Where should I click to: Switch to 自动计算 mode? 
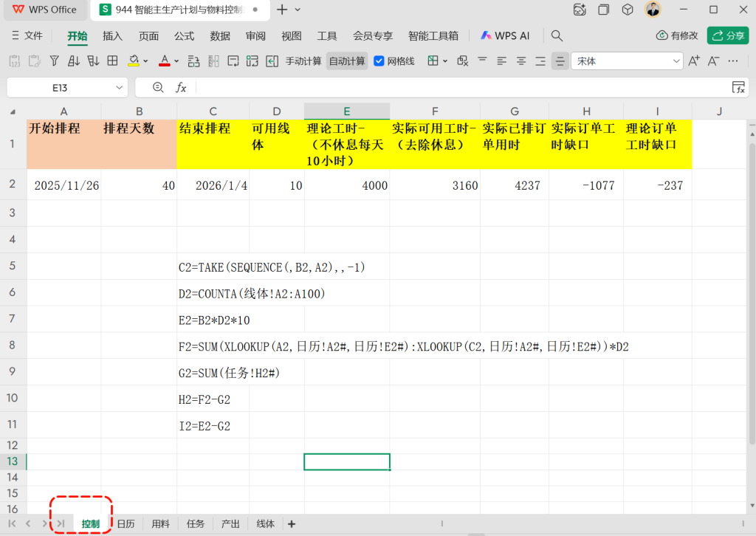(347, 61)
